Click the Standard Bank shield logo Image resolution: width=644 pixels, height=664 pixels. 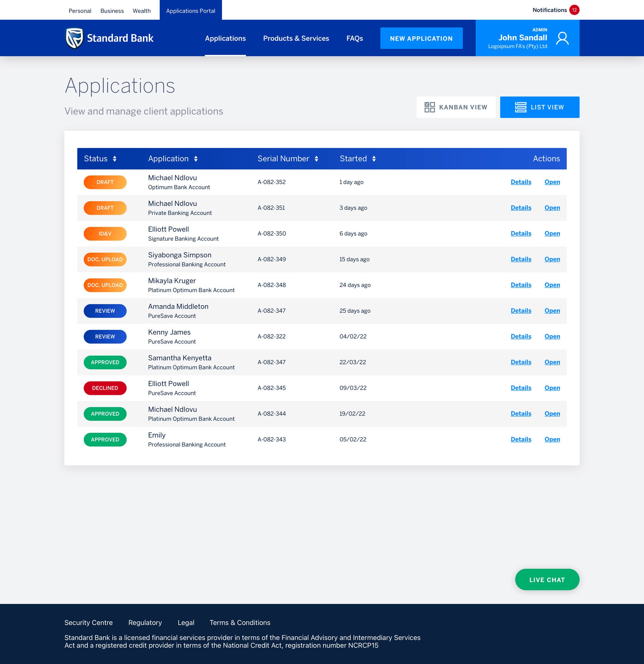click(x=74, y=38)
